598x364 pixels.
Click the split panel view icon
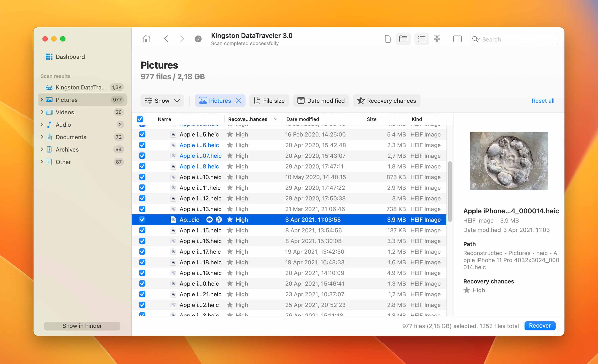[x=457, y=39]
